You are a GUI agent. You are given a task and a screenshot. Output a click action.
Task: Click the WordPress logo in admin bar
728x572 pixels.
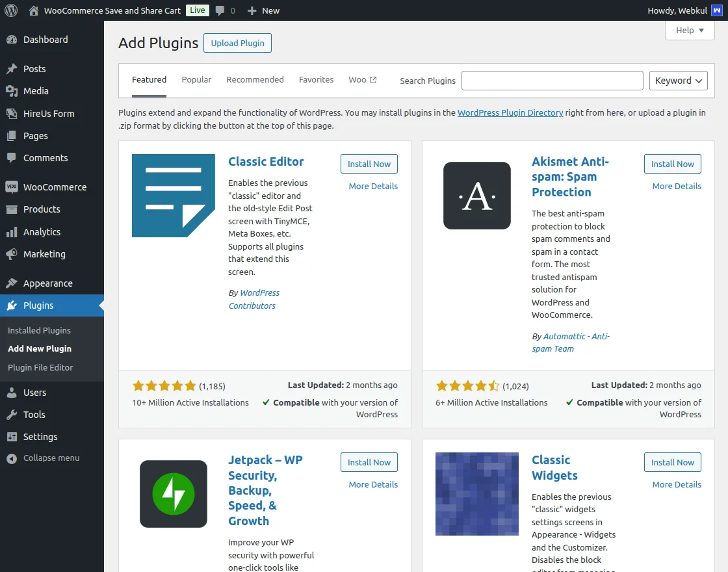[x=11, y=10]
